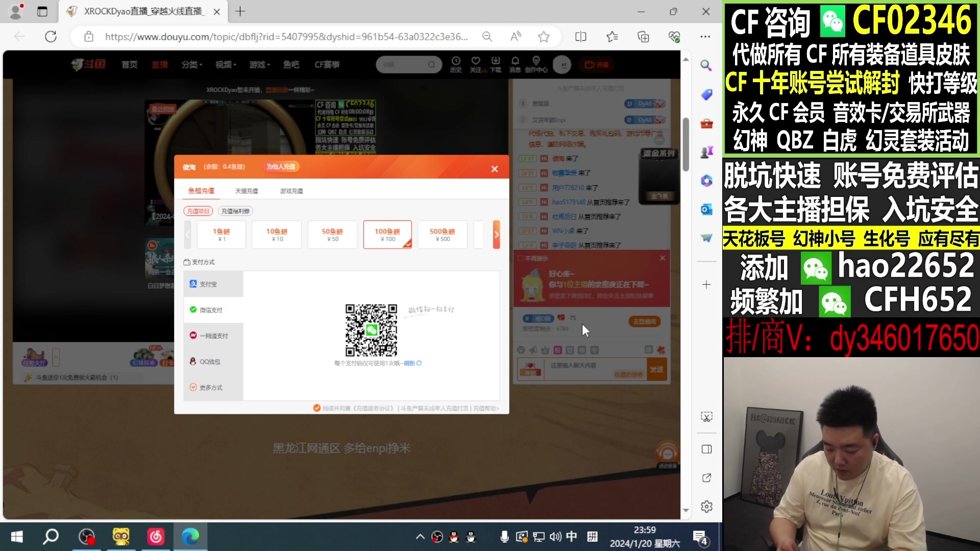
Task: Select the 充值项目 pill filter
Action: tap(198, 211)
